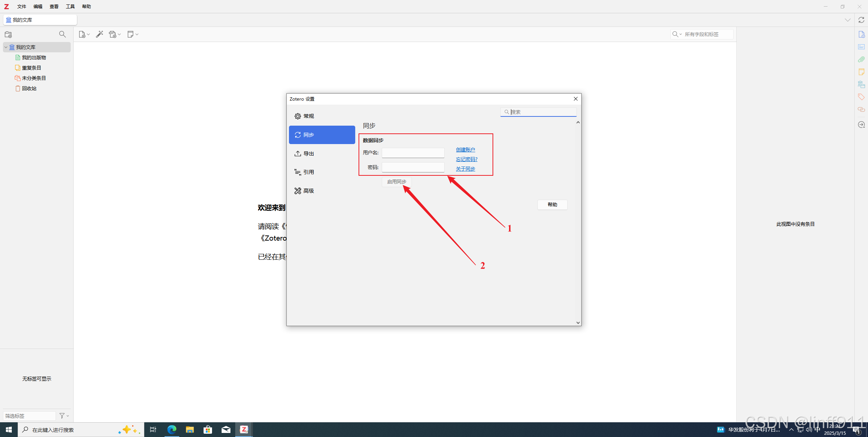This screenshot has width=868, height=437.
Task: Open the 工具 menu
Action: [x=70, y=7]
